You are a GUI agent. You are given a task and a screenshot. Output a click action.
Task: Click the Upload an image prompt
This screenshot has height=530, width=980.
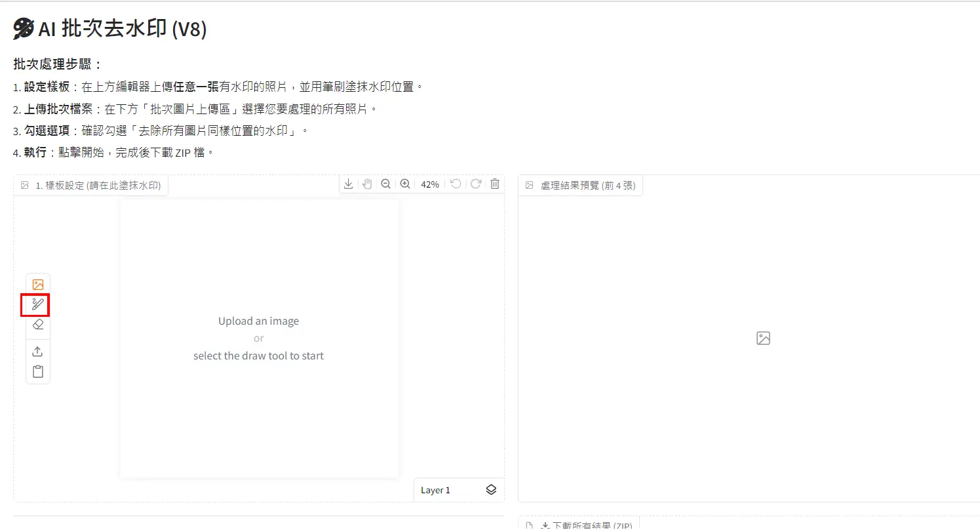[x=258, y=321]
